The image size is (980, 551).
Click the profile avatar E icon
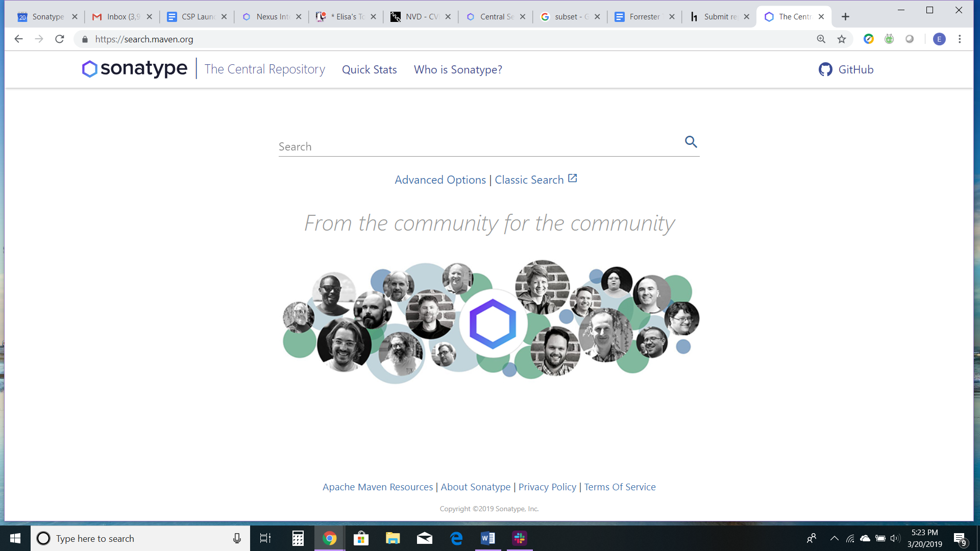(x=939, y=39)
